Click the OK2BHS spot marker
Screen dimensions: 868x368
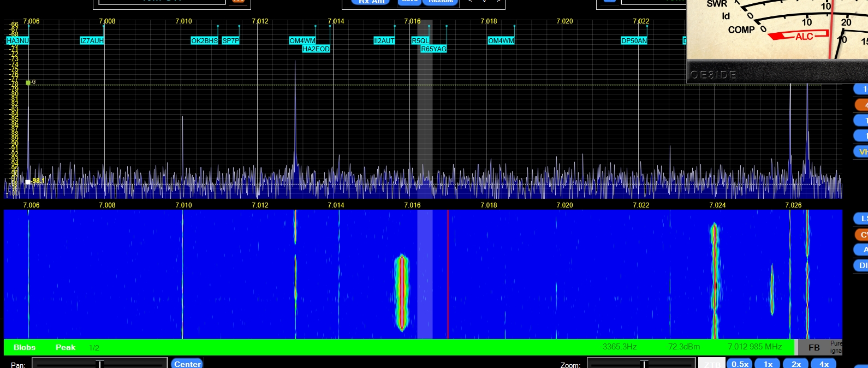[x=204, y=41]
